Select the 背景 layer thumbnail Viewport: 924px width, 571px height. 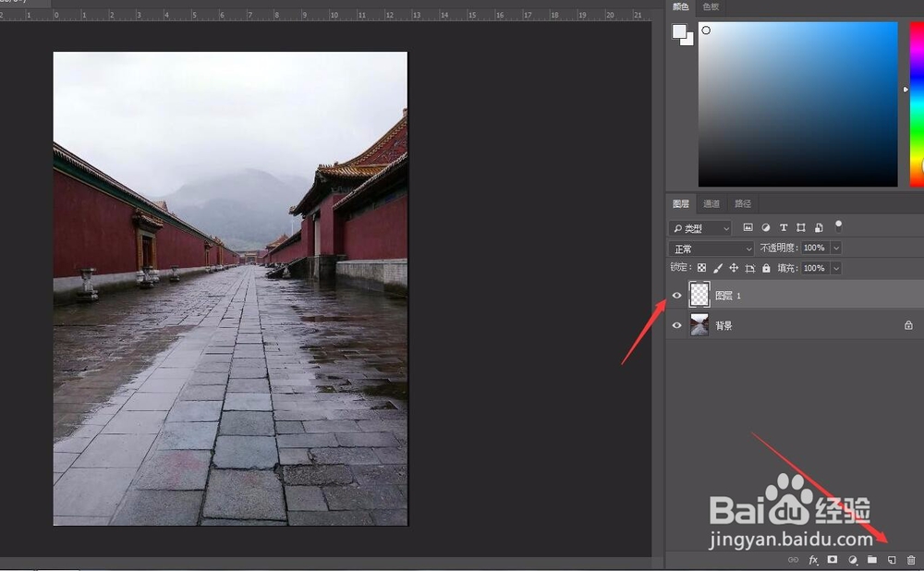click(x=699, y=324)
